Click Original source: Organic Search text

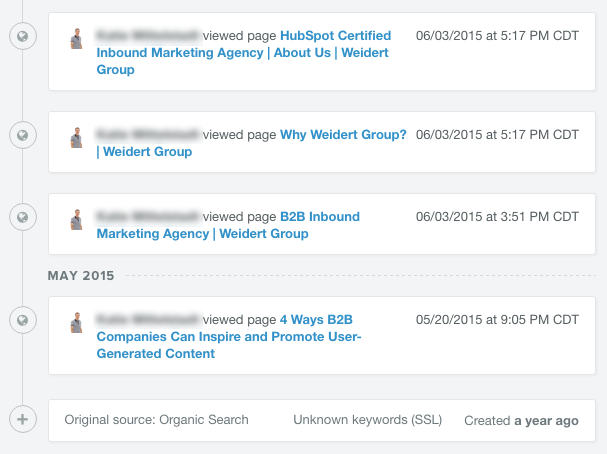(156, 421)
